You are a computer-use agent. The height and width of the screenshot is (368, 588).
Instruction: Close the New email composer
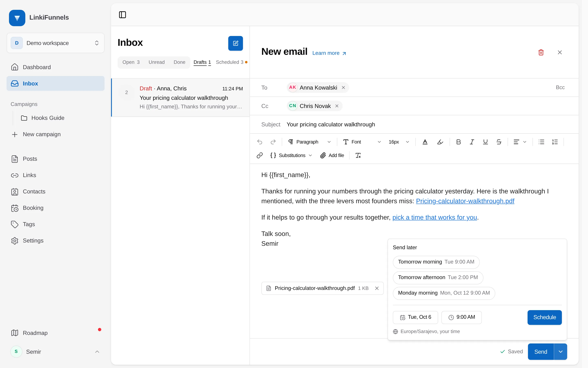[x=560, y=52]
